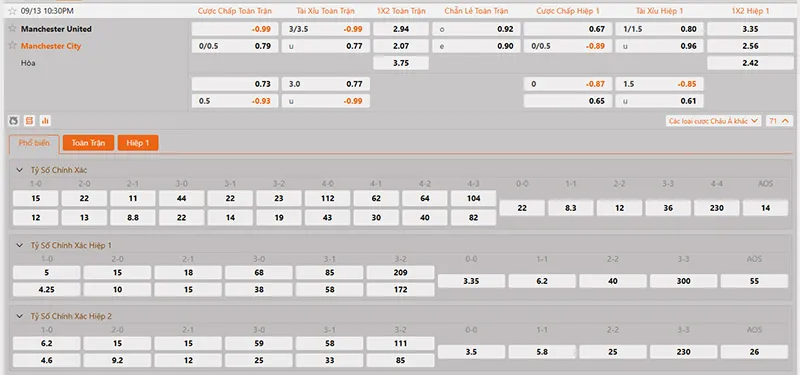Pick first half 1-0 away odds 4.25
800x375 pixels.
[46, 290]
